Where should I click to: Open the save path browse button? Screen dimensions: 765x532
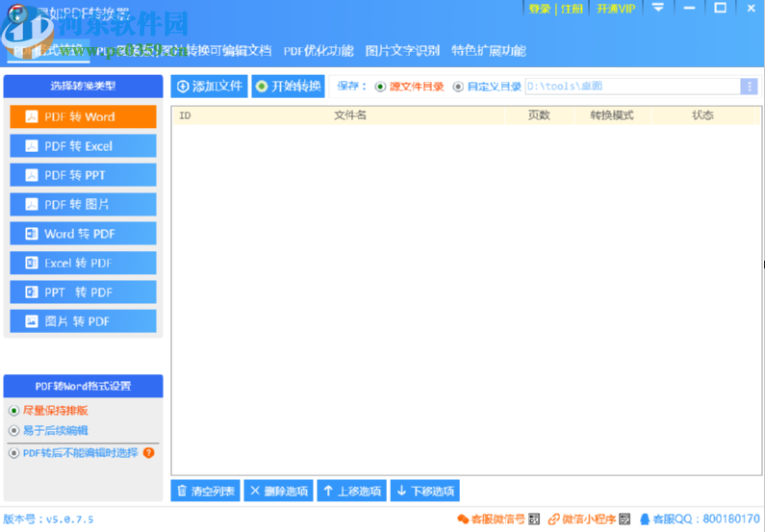[x=749, y=87]
